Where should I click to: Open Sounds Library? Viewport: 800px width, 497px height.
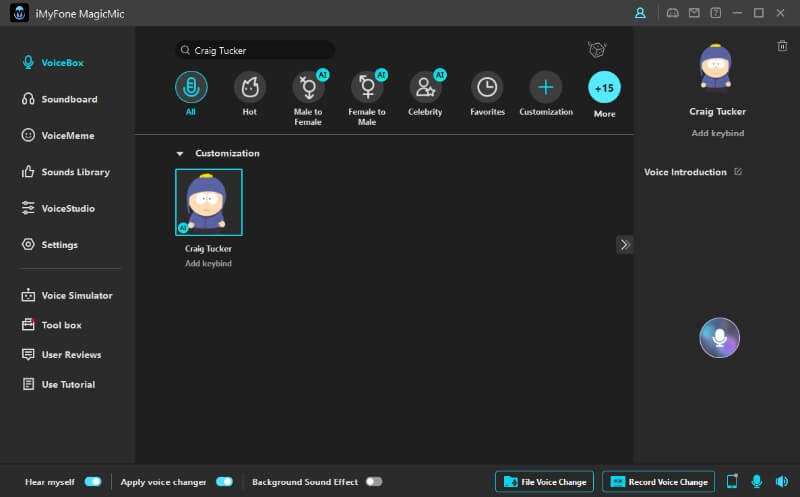point(65,172)
